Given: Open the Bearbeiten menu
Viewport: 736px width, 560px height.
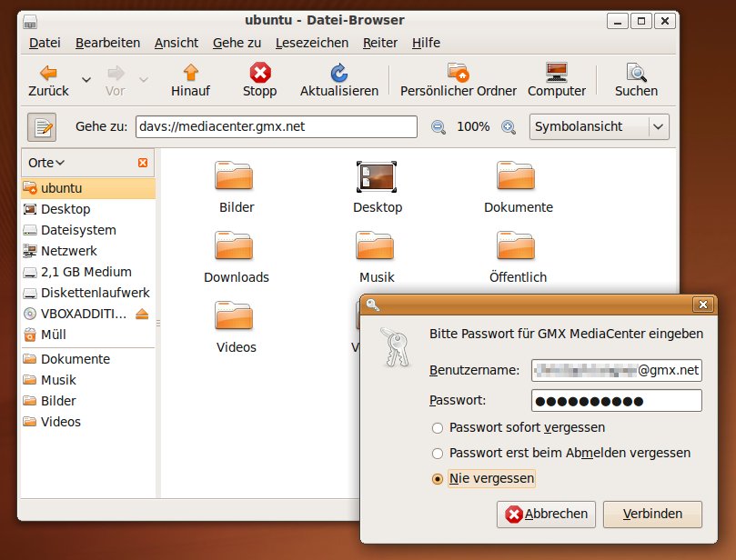Looking at the screenshot, I should [107, 43].
